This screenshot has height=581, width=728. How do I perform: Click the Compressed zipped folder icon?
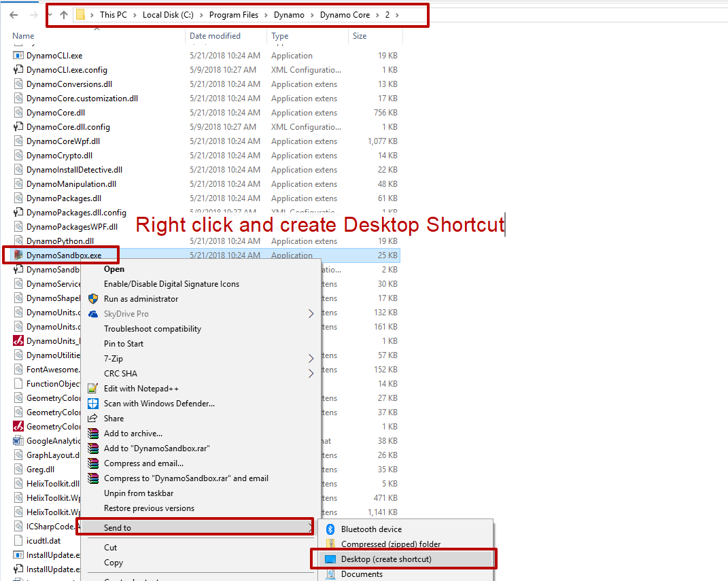(x=330, y=544)
